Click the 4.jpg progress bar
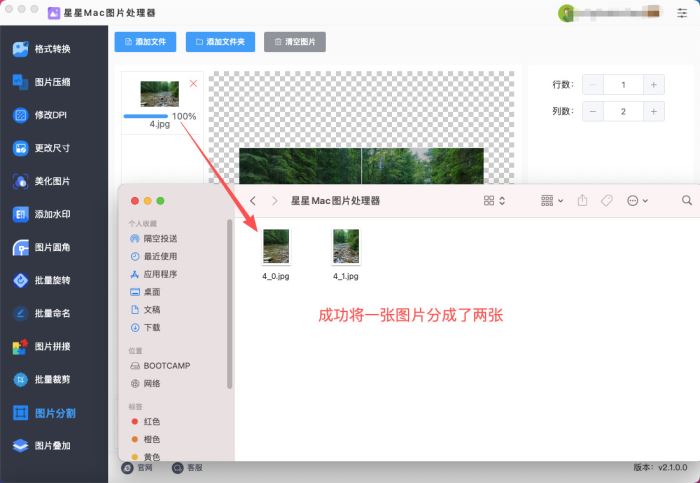Image resolution: width=700 pixels, height=483 pixels. (x=146, y=116)
